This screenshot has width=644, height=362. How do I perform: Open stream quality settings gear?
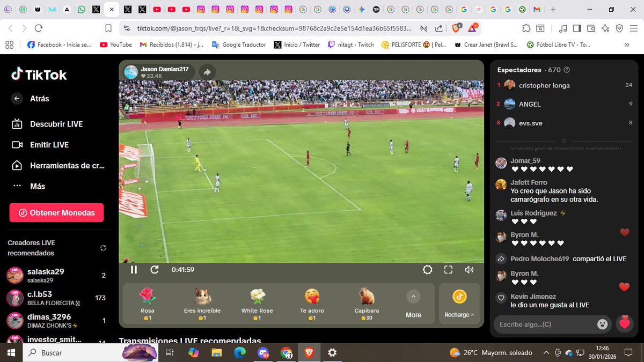[427, 270]
